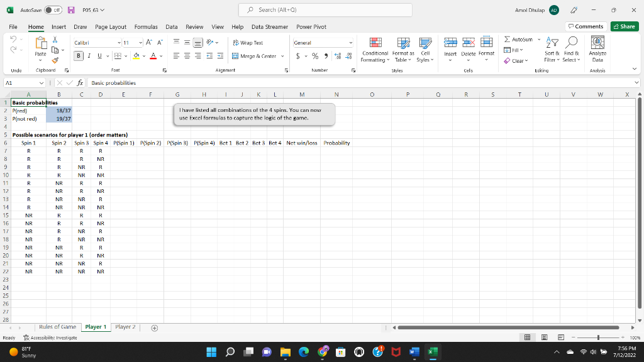Toggle Wrap Text
The width and height of the screenshot is (644, 362).
248,43
